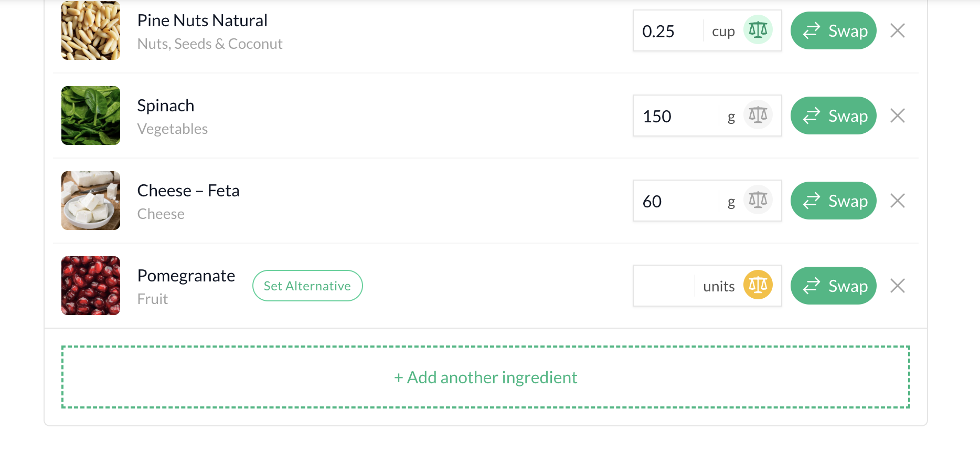Focus the empty Pomegranate quantity field
The width and height of the screenshot is (980, 461).
664,286
